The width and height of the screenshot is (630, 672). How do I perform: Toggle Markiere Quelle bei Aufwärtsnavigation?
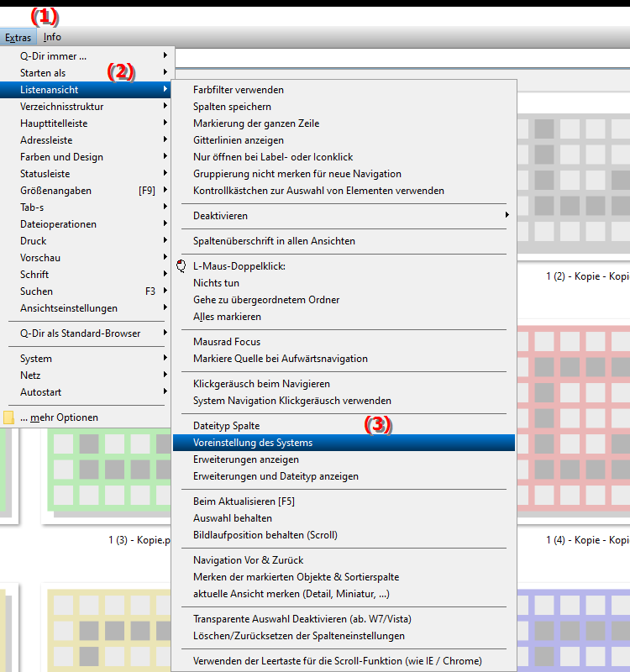coord(344,359)
